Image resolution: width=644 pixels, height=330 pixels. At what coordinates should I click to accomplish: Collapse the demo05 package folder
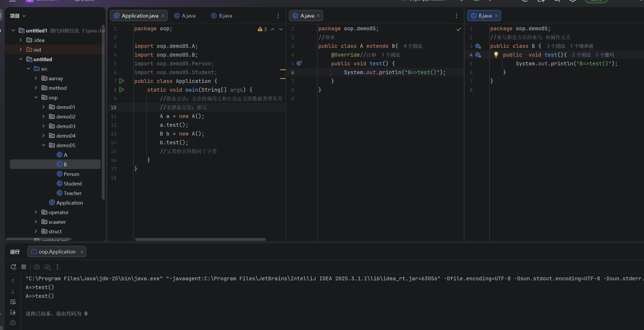pyautogui.click(x=44, y=145)
